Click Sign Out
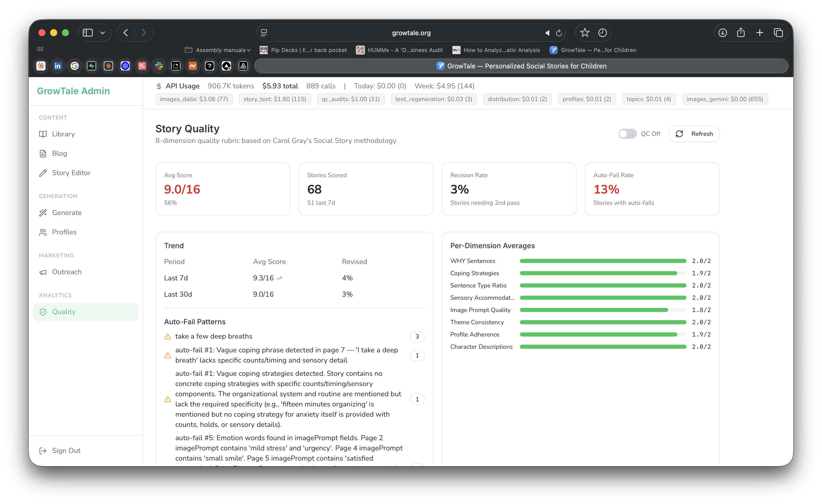Screen dimensions: 822x504 [x=66, y=451]
